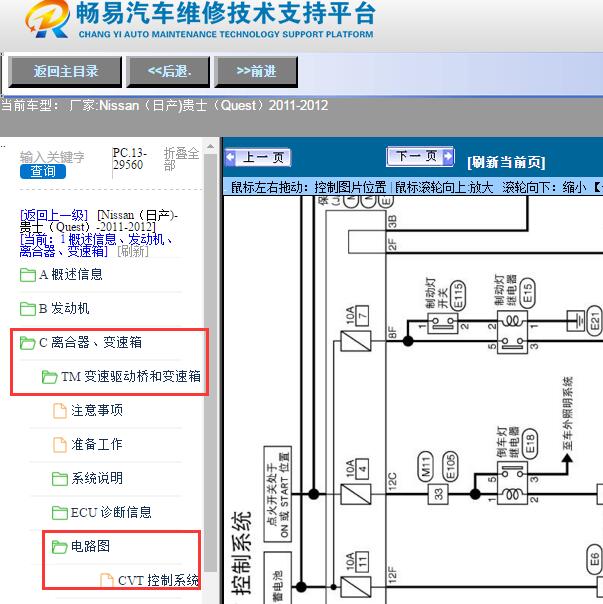Image resolution: width=603 pixels, height=604 pixels.
Task: Click the open folder icon beside C 离合器
Action: point(28,342)
